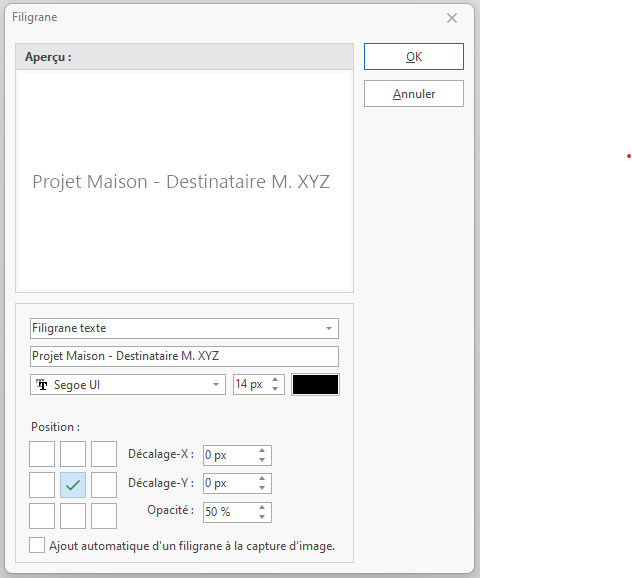The width and height of the screenshot is (632, 578).
Task: Increase Décalage-Y with the up arrow
Action: pos(262,478)
